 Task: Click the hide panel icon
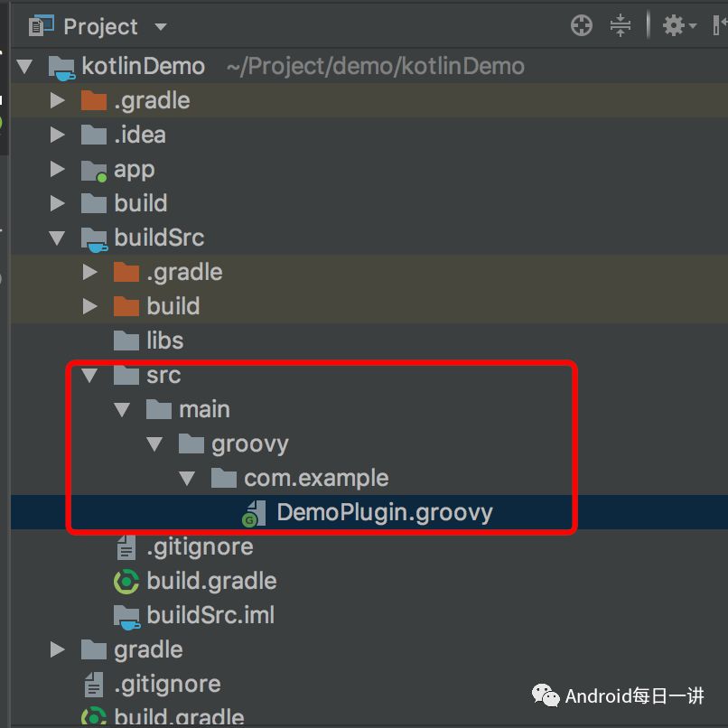pos(720,25)
